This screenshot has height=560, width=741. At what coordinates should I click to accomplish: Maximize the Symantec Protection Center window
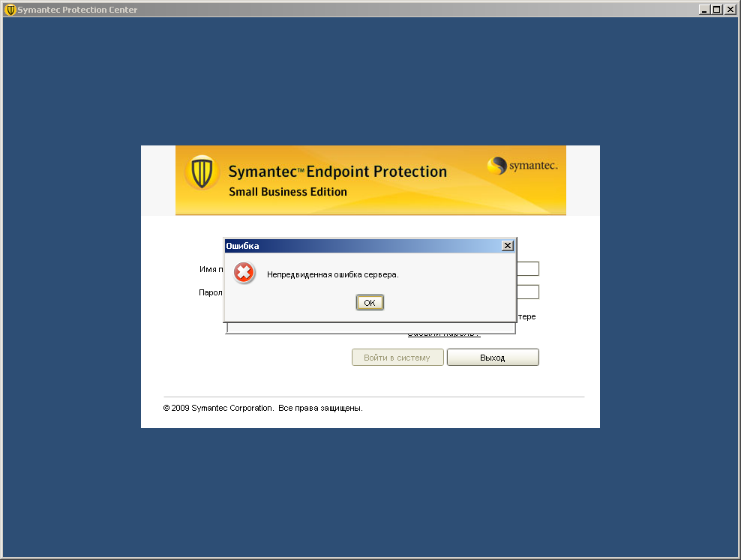[x=717, y=10]
